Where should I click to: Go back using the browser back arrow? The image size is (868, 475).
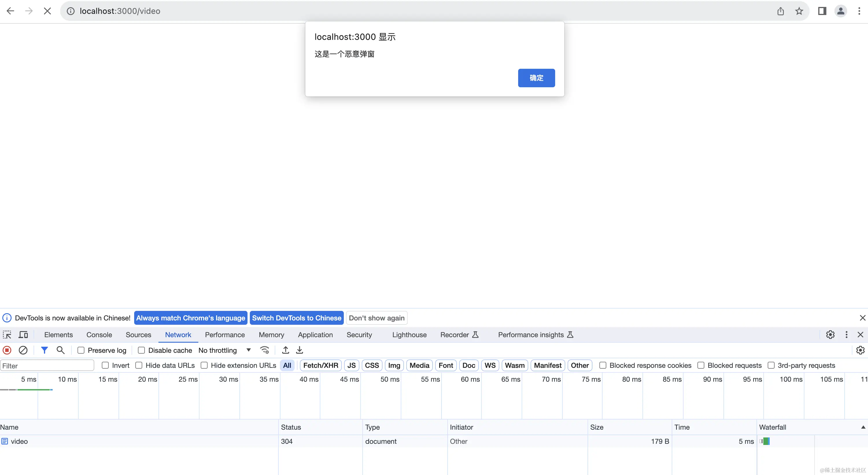coord(10,11)
